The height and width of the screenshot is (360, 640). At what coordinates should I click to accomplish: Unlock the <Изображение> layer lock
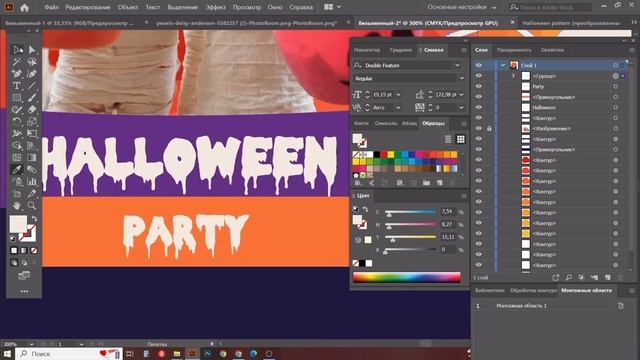pos(489,129)
